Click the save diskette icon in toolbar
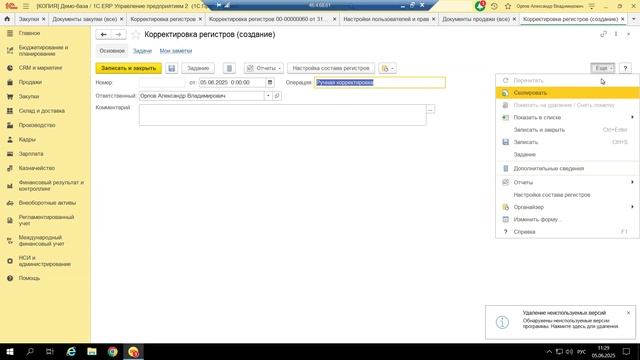Screen dimensions: 640x360 [171, 68]
